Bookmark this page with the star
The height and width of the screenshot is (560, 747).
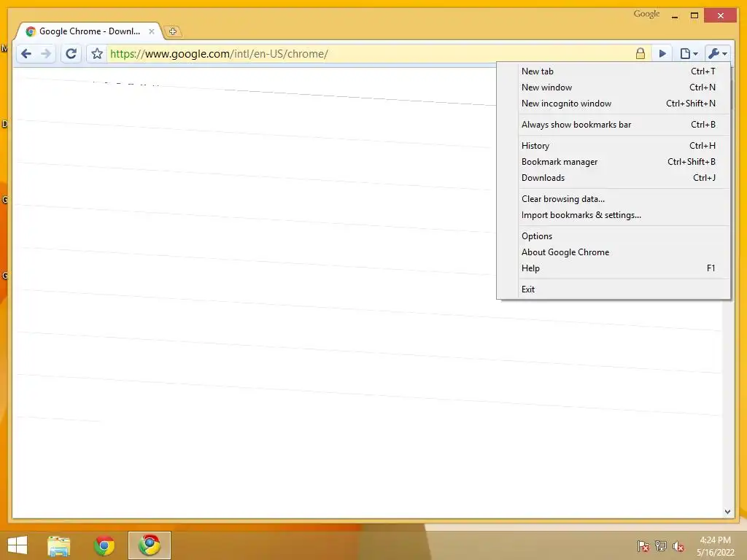(x=97, y=54)
